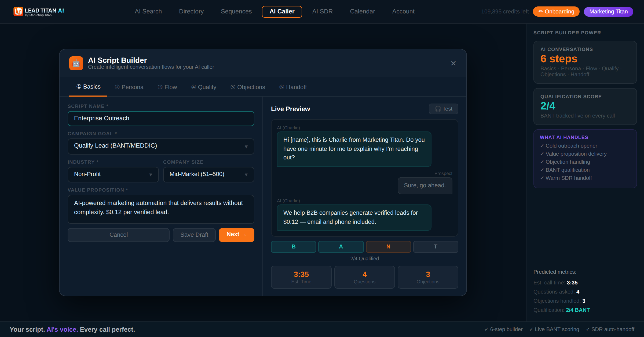This screenshot has width=644, height=337.
Task: Click the 'We help B2B companies' message bubble
Action: pyautogui.click(x=354, y=217)
